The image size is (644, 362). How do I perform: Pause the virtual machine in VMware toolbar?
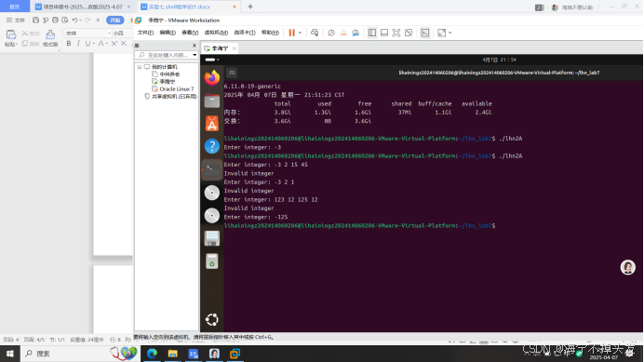[x=291, y=33]
